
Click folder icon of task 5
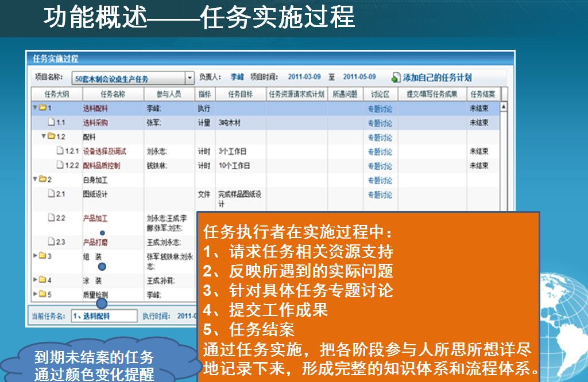[42, 294]
